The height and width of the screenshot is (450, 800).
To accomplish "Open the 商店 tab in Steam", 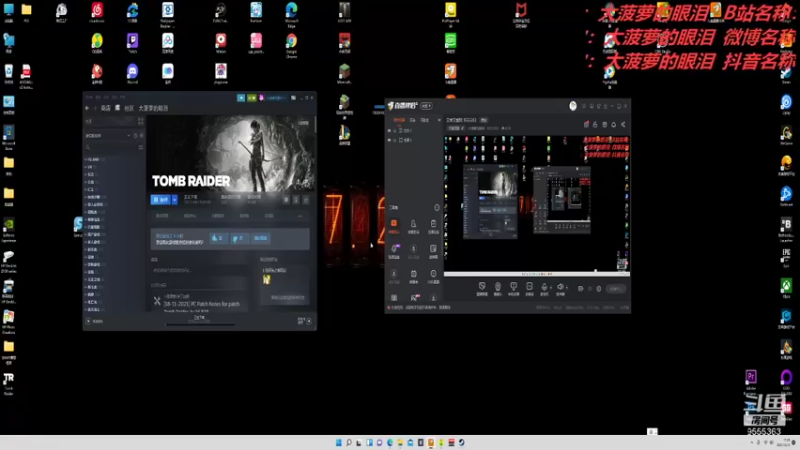I will [106, 108].
